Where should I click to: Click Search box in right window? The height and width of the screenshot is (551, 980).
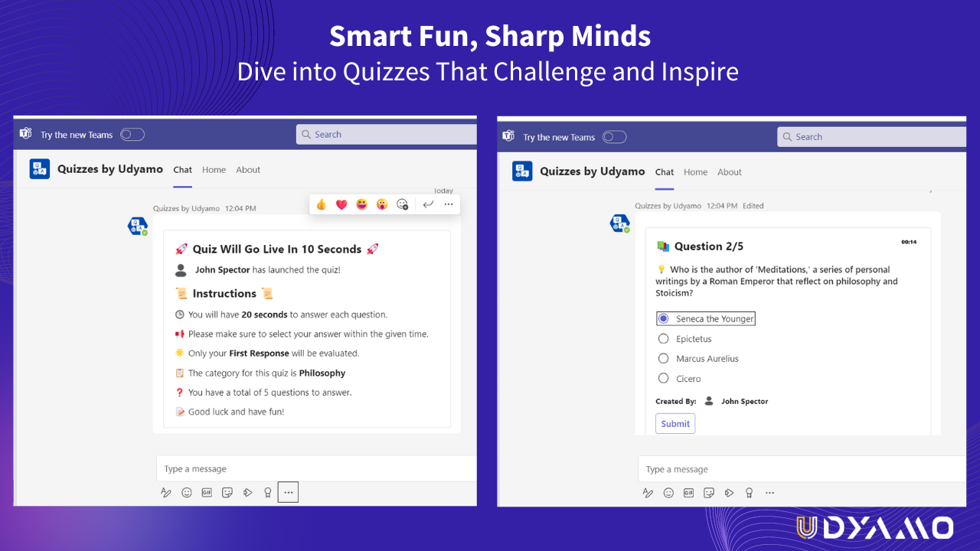pos(872,137)
